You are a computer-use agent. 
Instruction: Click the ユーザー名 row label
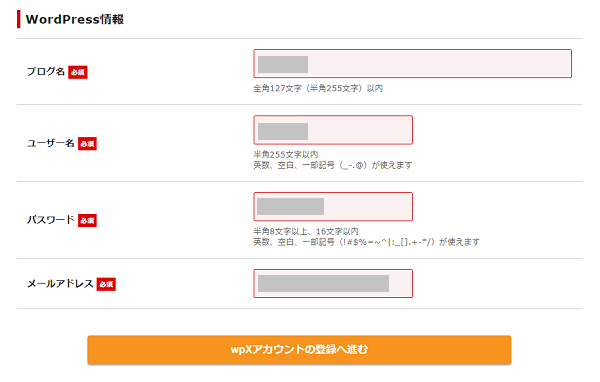click(51, 143)
